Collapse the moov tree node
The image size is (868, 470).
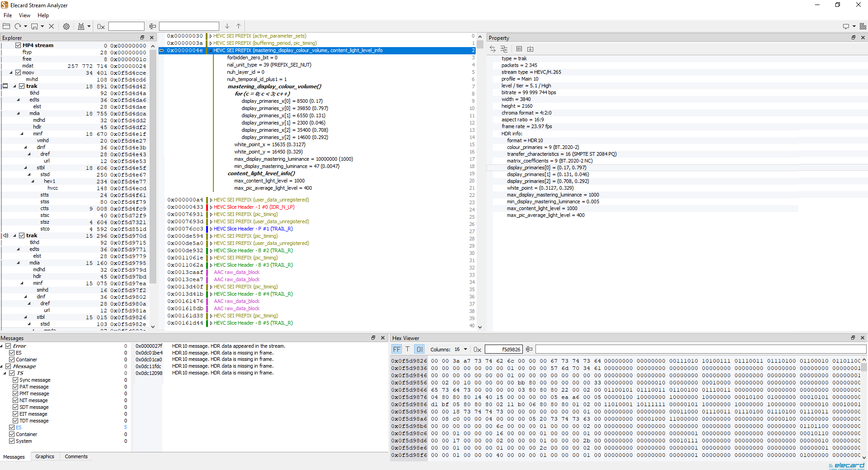tap(10, 72)
